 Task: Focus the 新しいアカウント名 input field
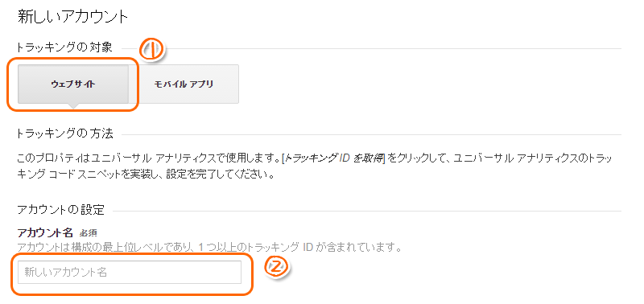[130, 272]
